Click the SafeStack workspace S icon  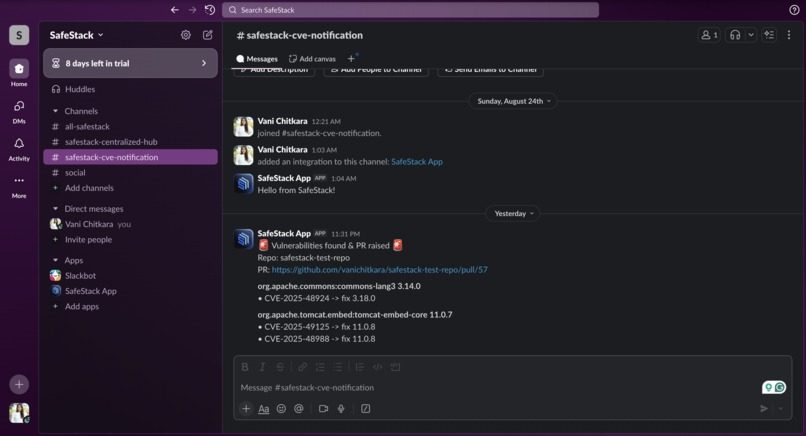(x=19, y=35)
